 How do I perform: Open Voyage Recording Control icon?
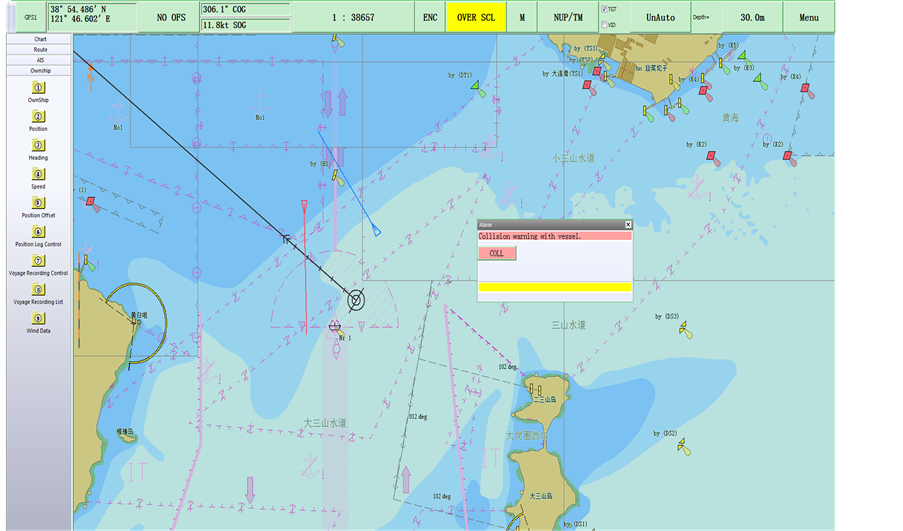coord(38,261)
